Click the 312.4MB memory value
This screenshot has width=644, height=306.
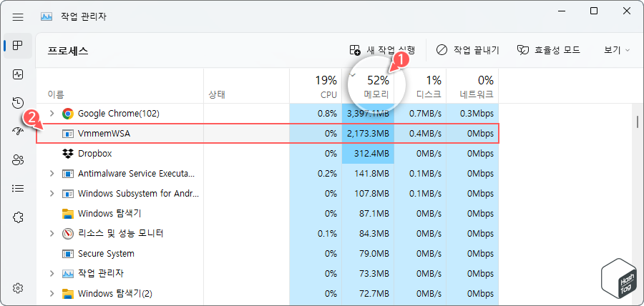371,154
